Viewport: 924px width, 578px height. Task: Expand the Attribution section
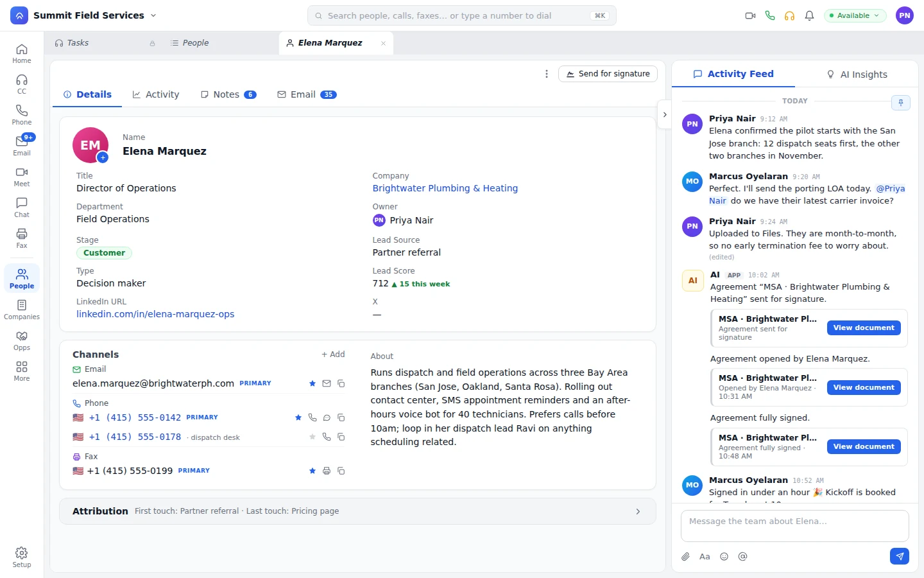[x=357, y=511]
